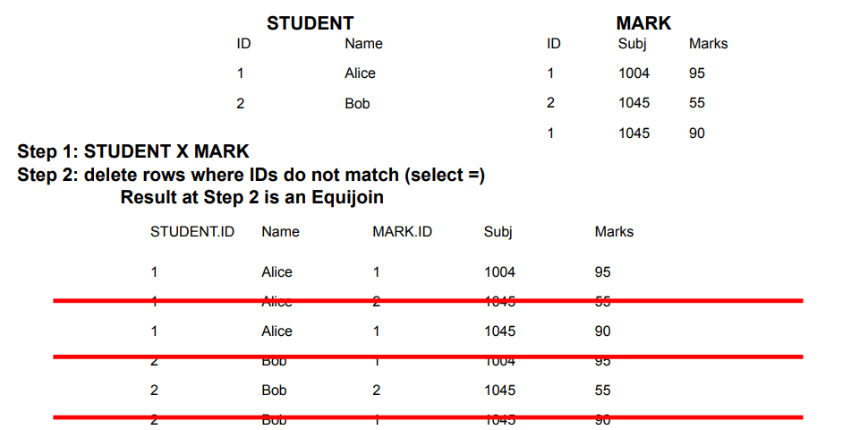Viewport: 868px width, 430px height.
Task: Click the result table Marks header
Action: coord(614,232)
